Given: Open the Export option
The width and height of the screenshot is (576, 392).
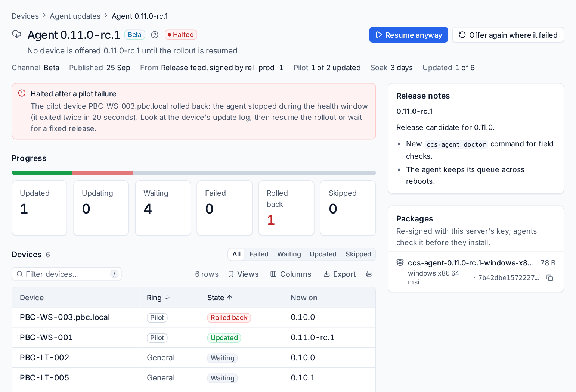Looking at the screenshot, I should point(340,274).
